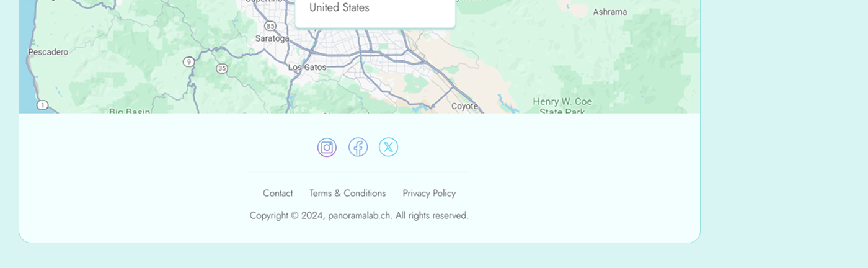Click the Highway 1 shield on map
Viewport: 868px width, 268px height.
42,105
